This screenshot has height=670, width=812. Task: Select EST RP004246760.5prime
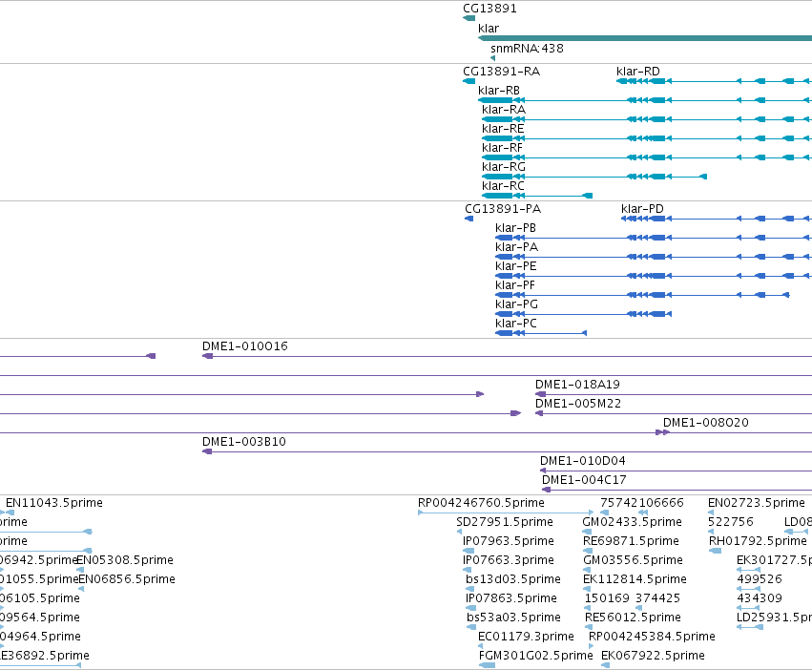click(x=481, y=503)
